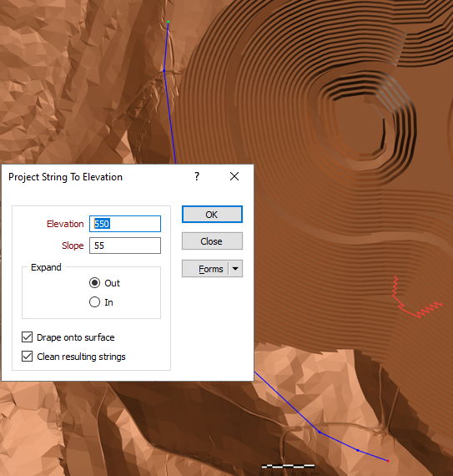Viewport: 453px width, 476px height.
Task: Click the Close button in the dialog
Action: pos(212,241)
